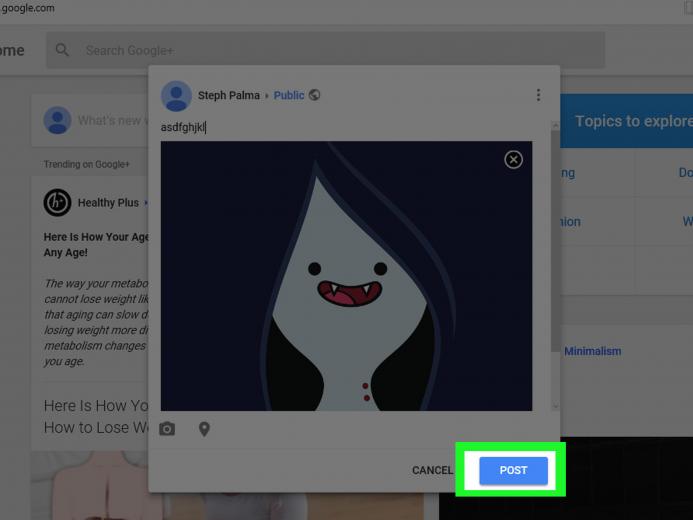693x520 pixels.
Task: Change audience via Public link
Action: pyautogui.click(x=289, y=95)
